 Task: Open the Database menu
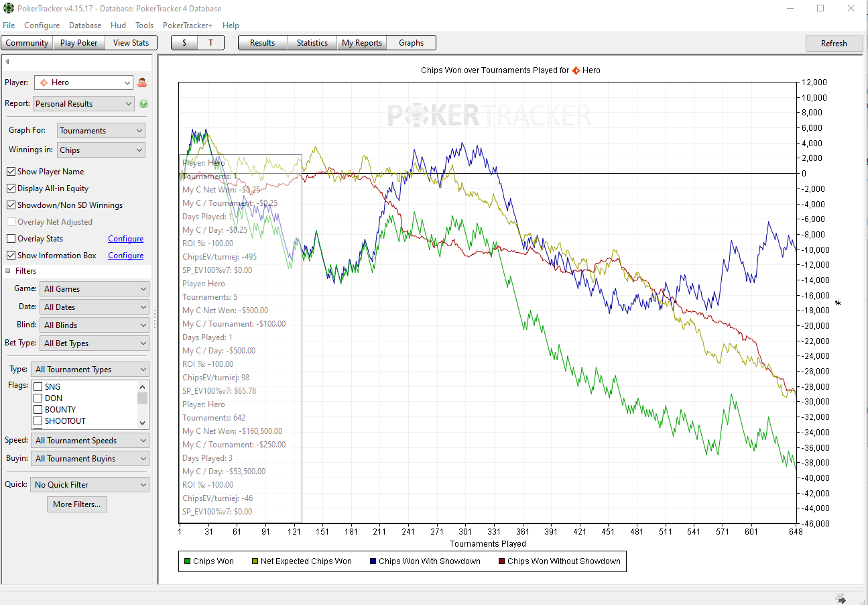point(85,25)
